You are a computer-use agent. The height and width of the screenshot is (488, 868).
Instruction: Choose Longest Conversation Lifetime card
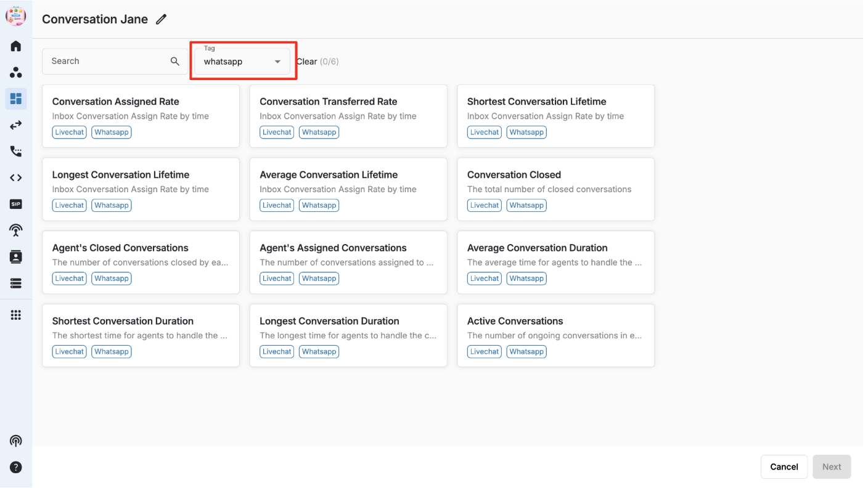tap(141, 189)
